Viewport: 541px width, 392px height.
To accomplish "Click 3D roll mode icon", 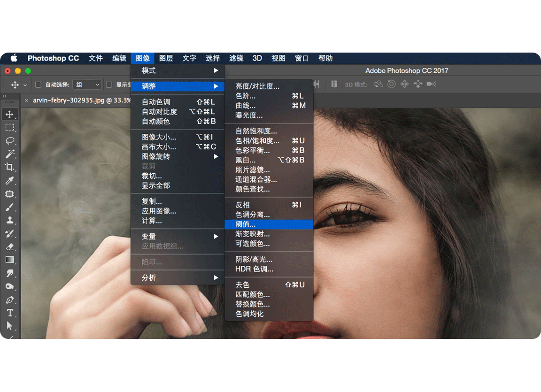I will click(391, 84).
